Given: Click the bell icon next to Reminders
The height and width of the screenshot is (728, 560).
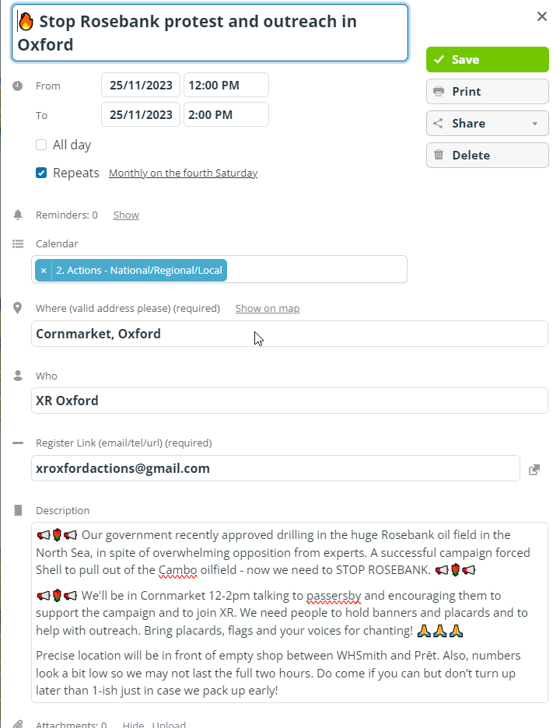Looking at the screenshot, I should tap(18, 215).
